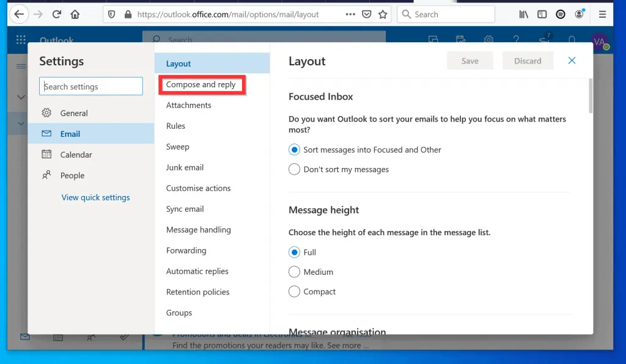This screenshot has height=364, width=626.
Task: Open Outlook Help via the question mark icon
Action: (x=516, y=39)
